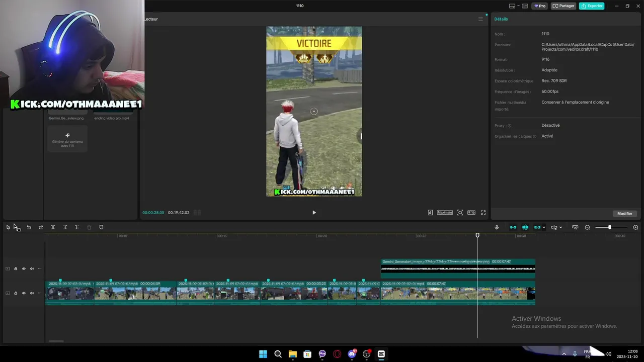Delete left of playhead trim tool
The height and width of the screenshot is (362, 644).
click(x=65, y=227)
